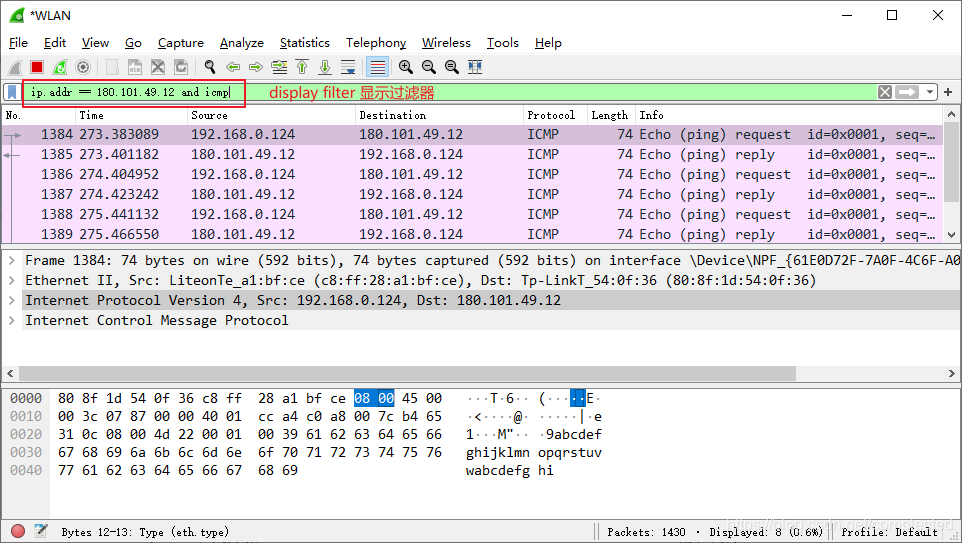The width and height of the screenshot is (962, 543).
Task: Open the Wireless menu
Action: pyautogui.click(x=446, y=43)
